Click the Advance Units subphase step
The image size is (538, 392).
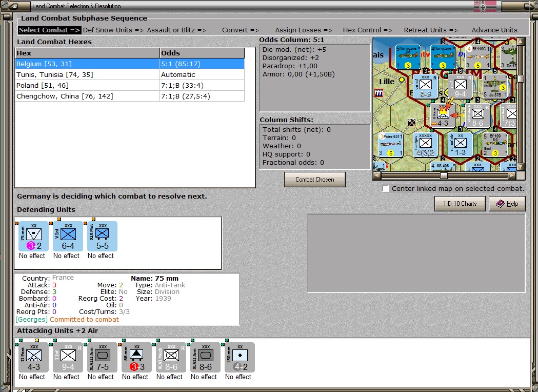pyautogui.click(x=494, y=30)
